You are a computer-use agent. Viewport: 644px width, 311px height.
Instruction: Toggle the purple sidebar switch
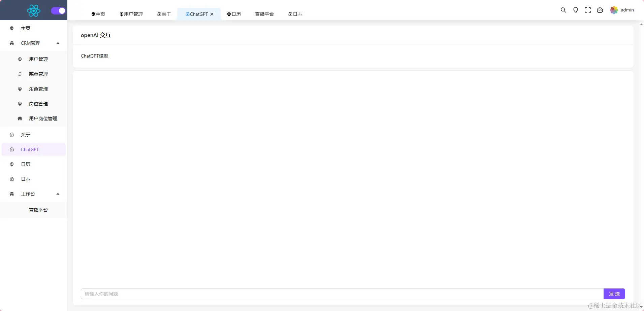click(58, 11)
